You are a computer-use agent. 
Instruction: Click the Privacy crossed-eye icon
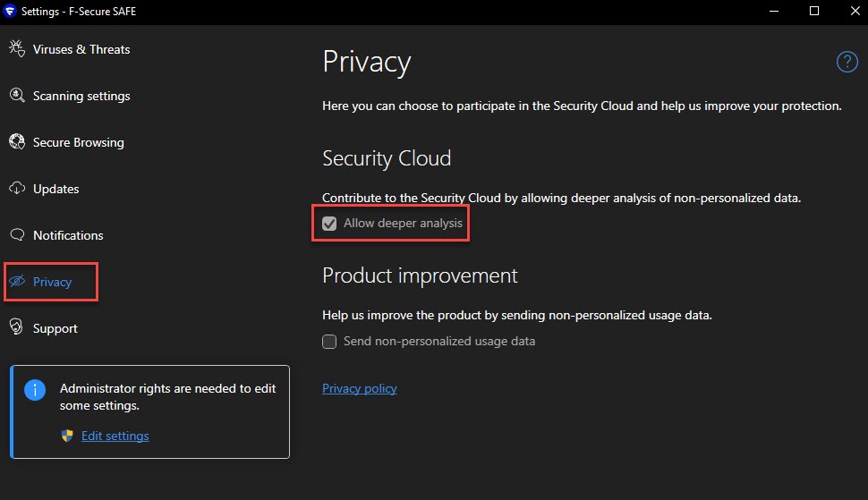pyautogui.click(x=17, y=282)
